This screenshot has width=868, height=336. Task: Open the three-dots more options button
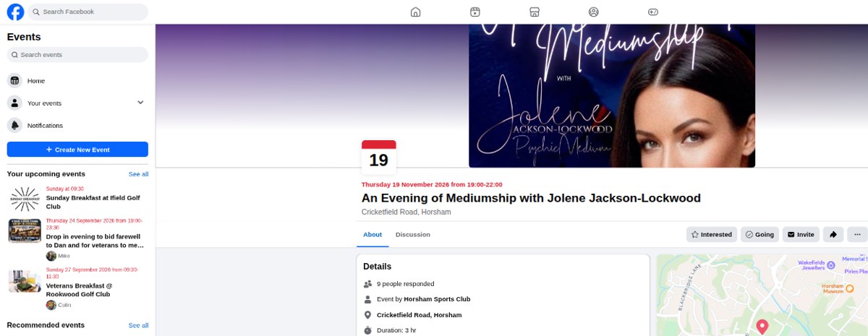pos(857,234)
